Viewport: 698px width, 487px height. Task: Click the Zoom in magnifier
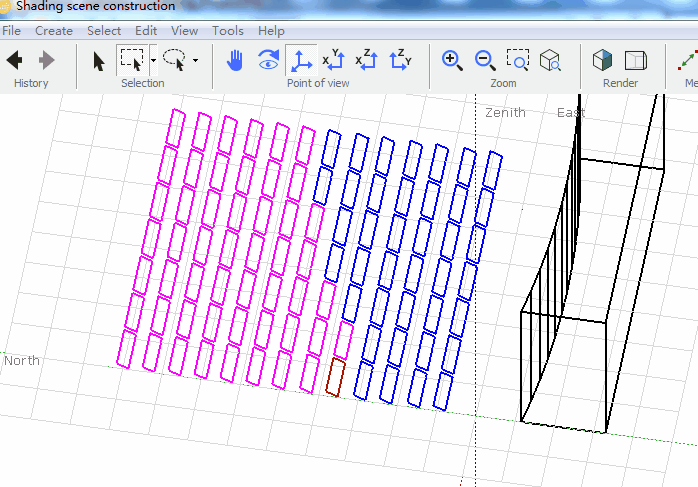coord(452,60)
